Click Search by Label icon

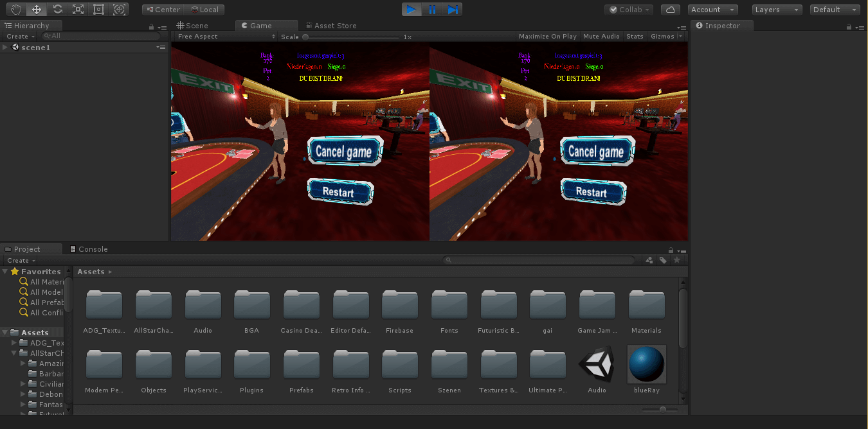coord(663,260)
